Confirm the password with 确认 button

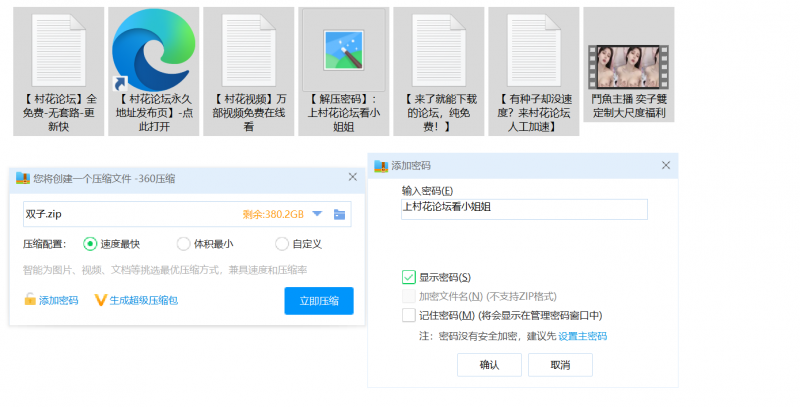489,365
